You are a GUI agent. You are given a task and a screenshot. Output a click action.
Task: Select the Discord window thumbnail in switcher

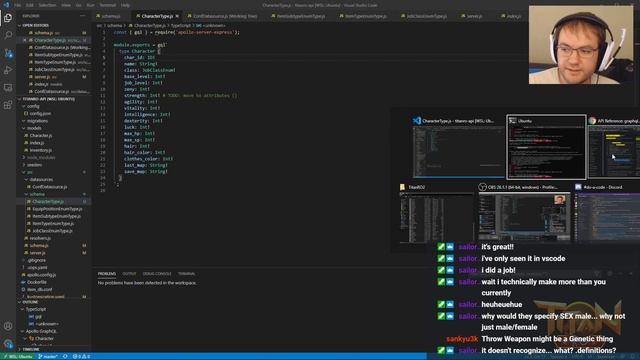click(607, 212)
